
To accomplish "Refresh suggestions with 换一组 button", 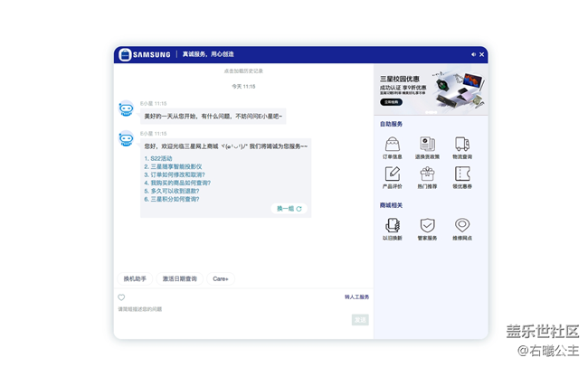I will (x=289, y=209).
